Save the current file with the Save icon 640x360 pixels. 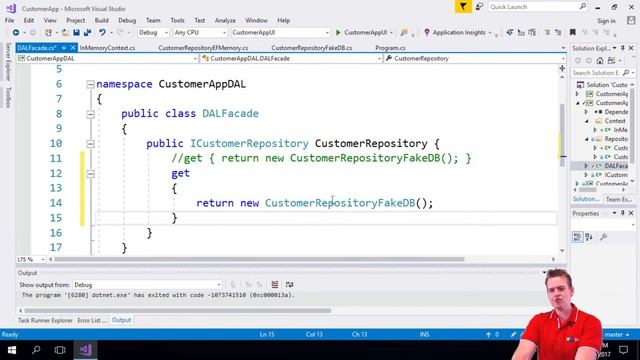[76, 32]
